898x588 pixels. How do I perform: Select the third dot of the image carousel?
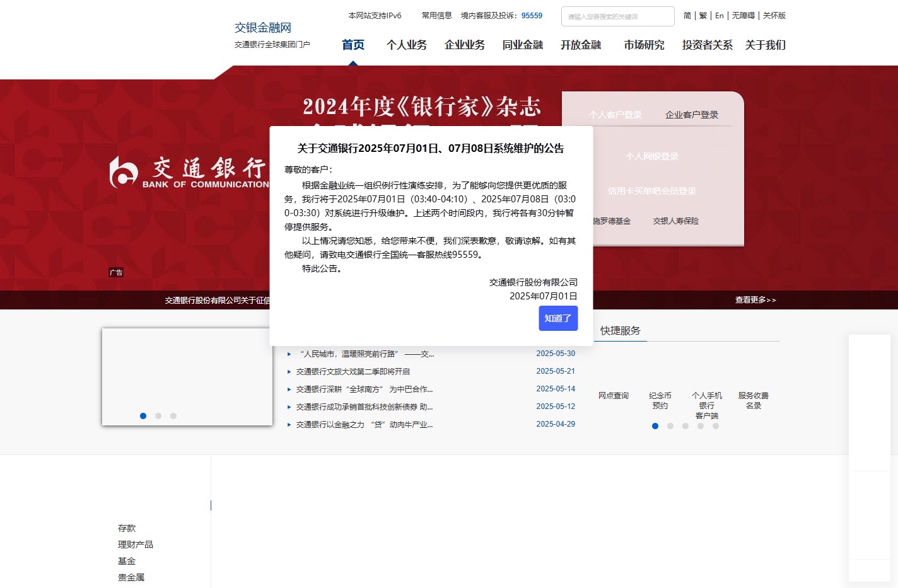(x=173, y=416)
